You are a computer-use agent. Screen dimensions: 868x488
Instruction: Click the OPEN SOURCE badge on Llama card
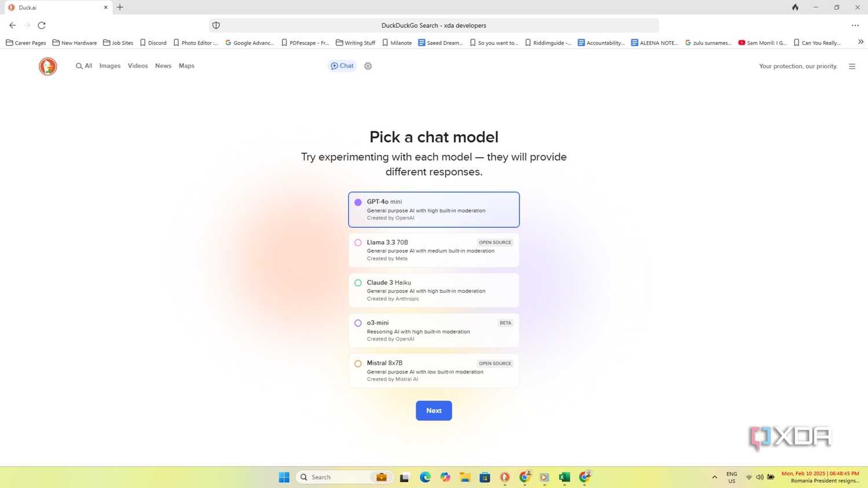click(495, 242)
